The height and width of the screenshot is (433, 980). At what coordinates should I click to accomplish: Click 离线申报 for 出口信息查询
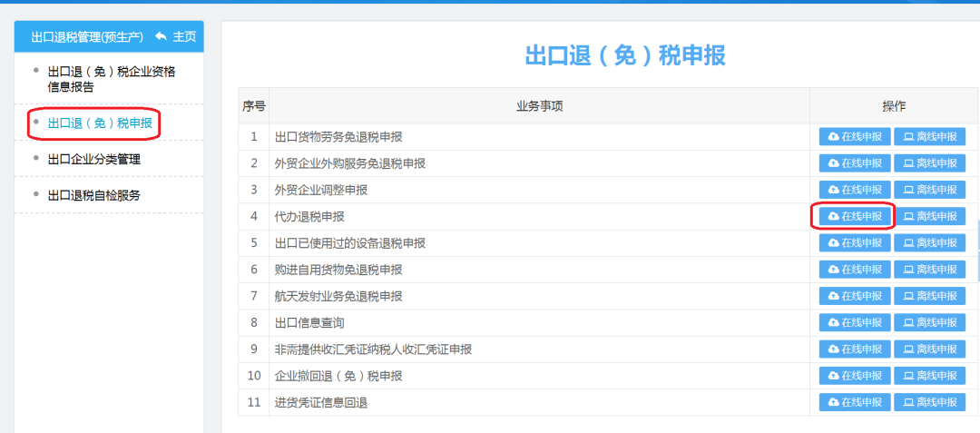pos(929,322)
